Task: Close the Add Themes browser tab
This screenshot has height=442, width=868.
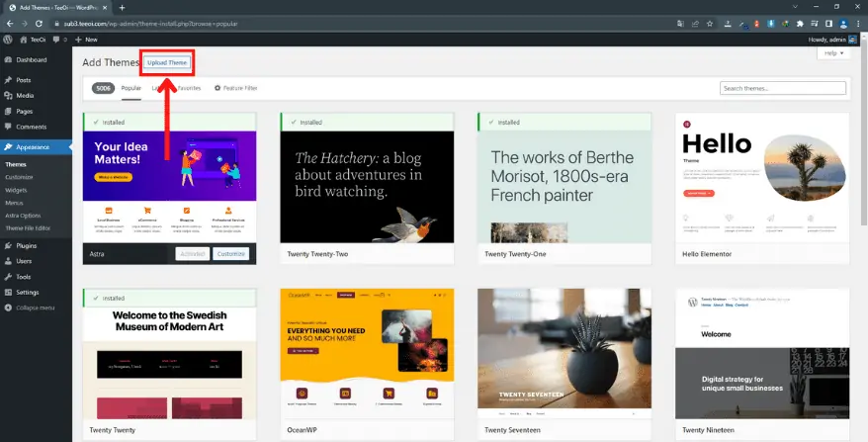Action: [106, 8]
